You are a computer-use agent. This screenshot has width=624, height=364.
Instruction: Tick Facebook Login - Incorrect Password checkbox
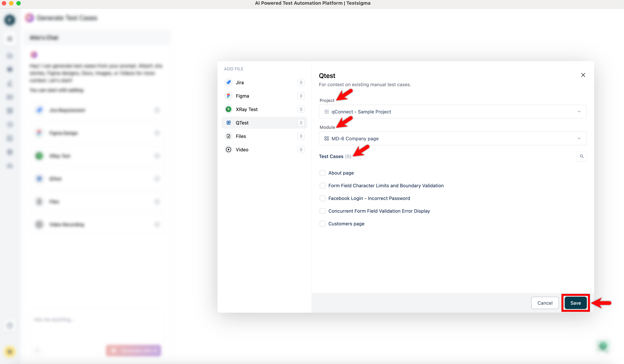point(322,198)
